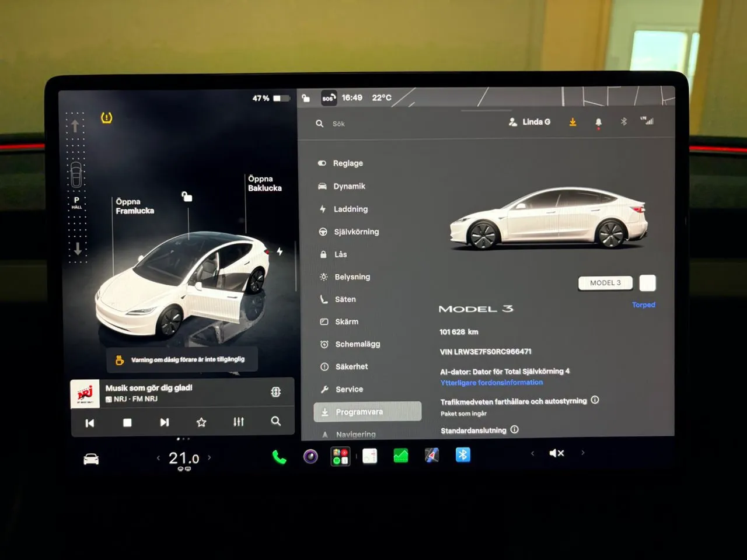
Task: Toggle the lock icon in the status bar
Action: tap(306, 98)
